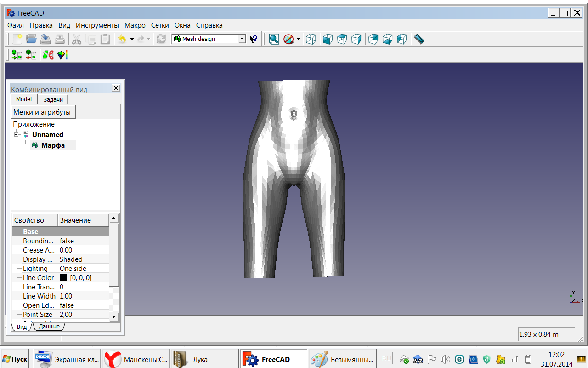Click the Метки и атрибуты button
Viewport: 588px width, 368px height.
pyautogui.click(x=42, y=112)
